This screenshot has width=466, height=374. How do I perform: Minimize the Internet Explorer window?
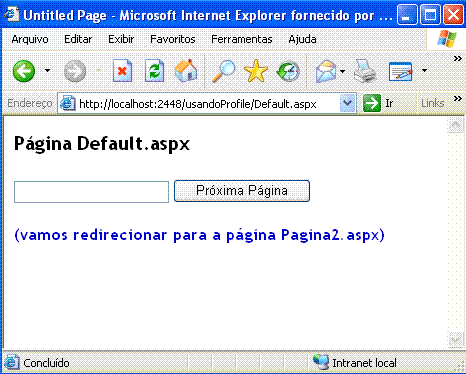pyautogui.click(x=407, y=15)
